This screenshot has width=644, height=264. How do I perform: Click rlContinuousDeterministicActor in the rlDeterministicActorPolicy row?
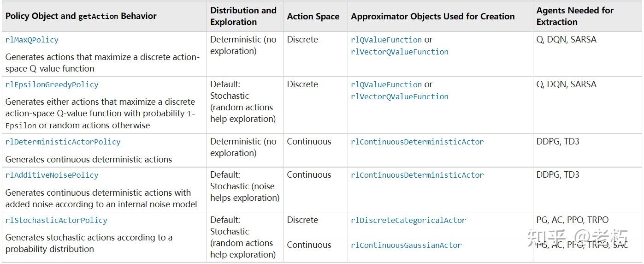pos(417,142)
